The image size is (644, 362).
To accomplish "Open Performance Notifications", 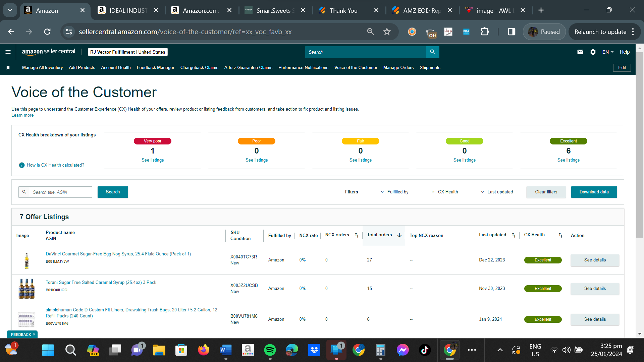I will click(x=303, y=68).
